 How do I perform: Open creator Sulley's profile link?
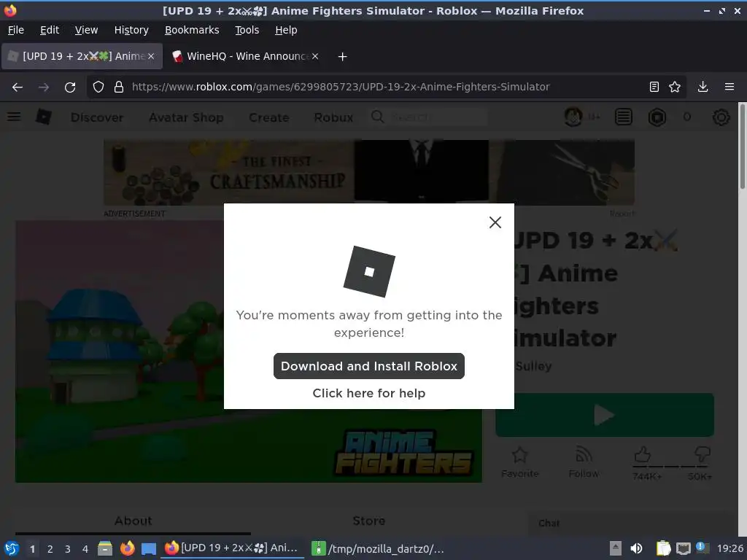(533, 366)
